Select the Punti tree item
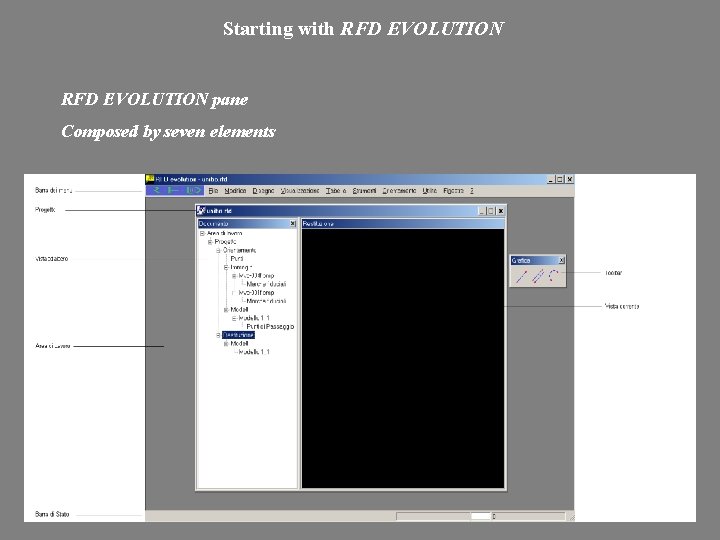Image resolution: width=720 pixels, height=540 pixels. pyautogui.click(x=237, y=259)
